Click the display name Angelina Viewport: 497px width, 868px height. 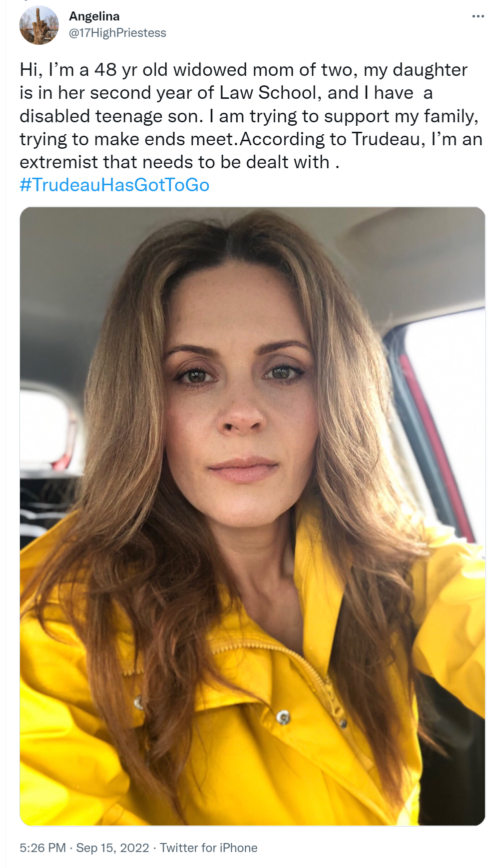tap(94, 16)
